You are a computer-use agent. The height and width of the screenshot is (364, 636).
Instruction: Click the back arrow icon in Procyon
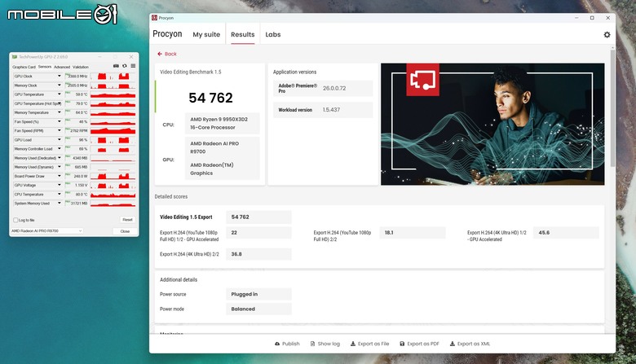160,54
